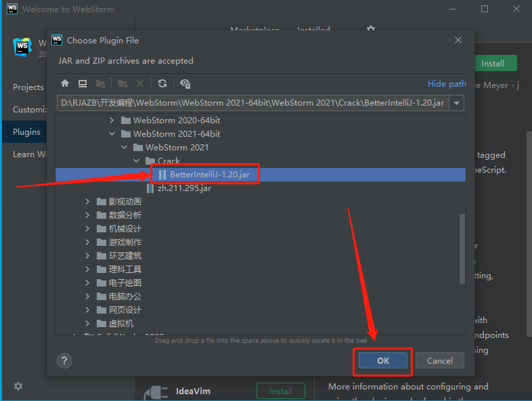The width and height of the screenshot is (532, 401).
Task: Click the BetterIntelliJ-1.20.jar file icon
Action: pyautogui.click(x=162, y=175)
